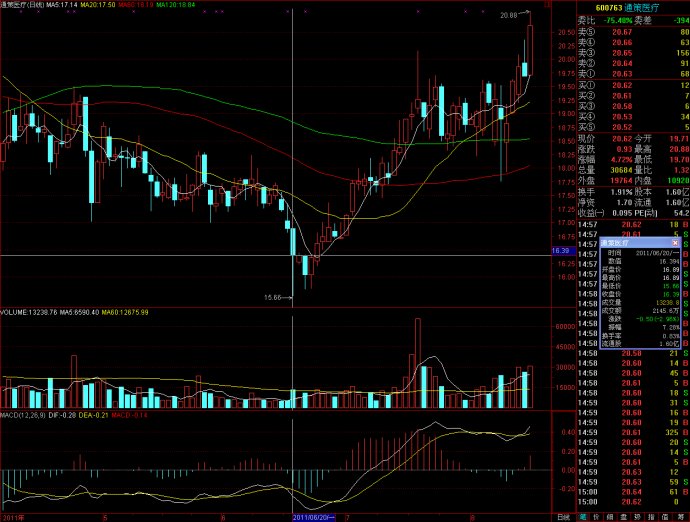Switch to the 盘 tab
Screen dimensions: 690x522
click(x=624, y=517)
